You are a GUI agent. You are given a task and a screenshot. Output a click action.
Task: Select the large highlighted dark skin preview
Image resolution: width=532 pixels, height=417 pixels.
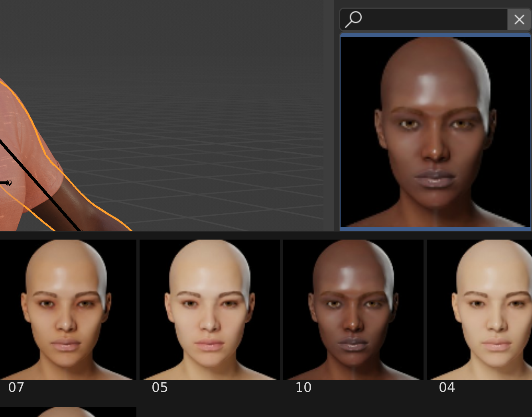click(435, 132)
